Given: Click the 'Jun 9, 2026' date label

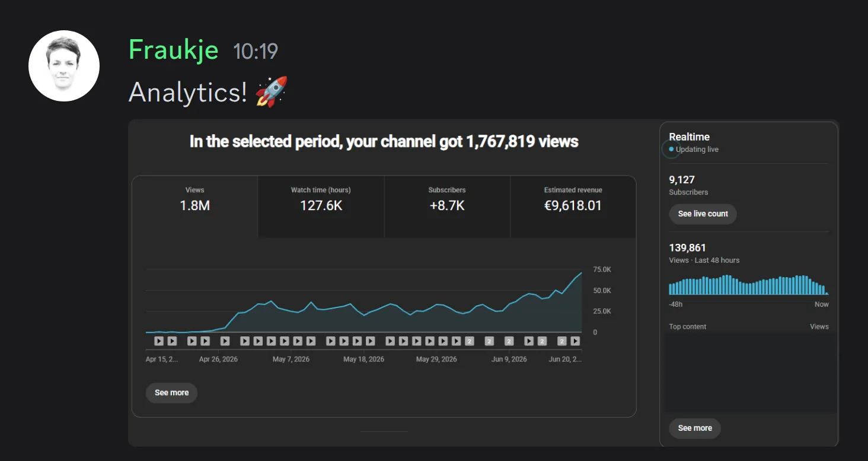Looking at the screenshot, I should pyautogui.click(x=508, y=360).
